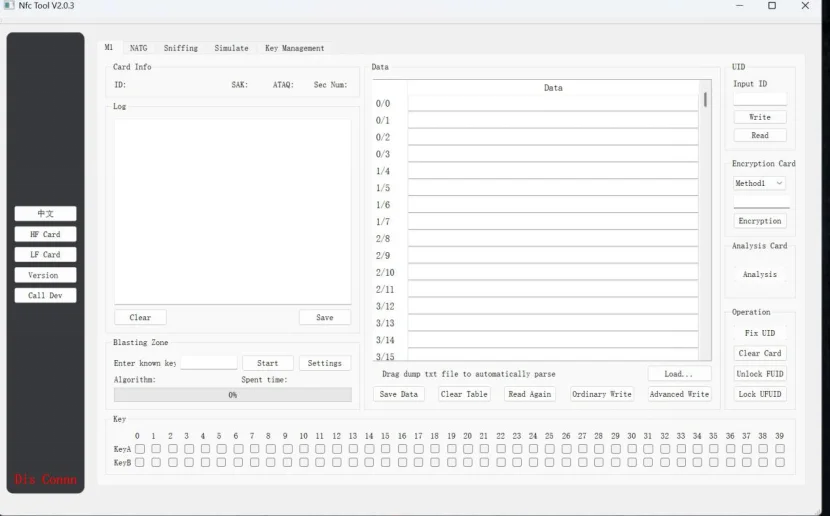Select LF Card mode in sidebar
This screenshot has width=830, height=516.
tap(46, 255)
